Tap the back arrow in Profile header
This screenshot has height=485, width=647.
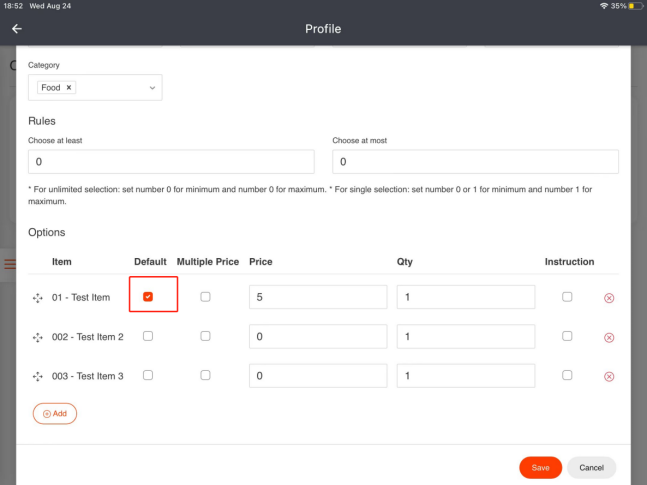pos(17,29)
